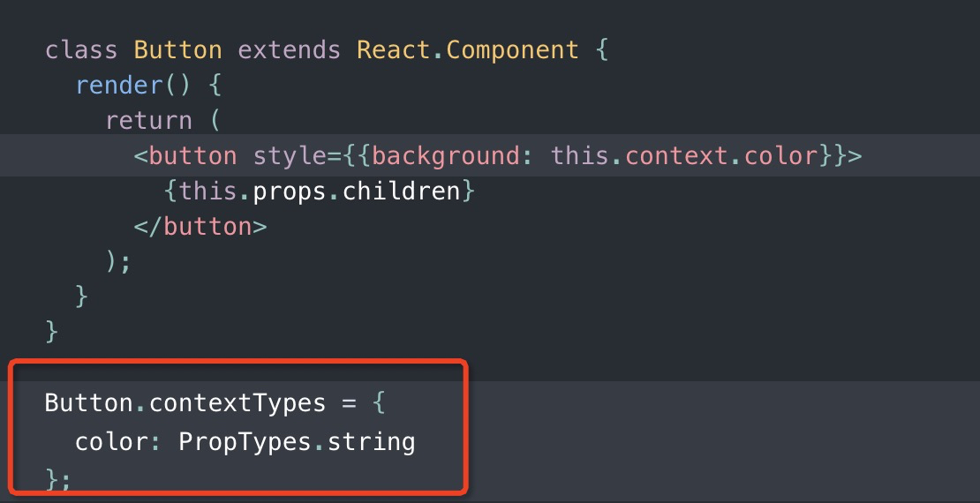
Task: Click 'PropTypes' in the boxed code
Action: coord(245,440)
